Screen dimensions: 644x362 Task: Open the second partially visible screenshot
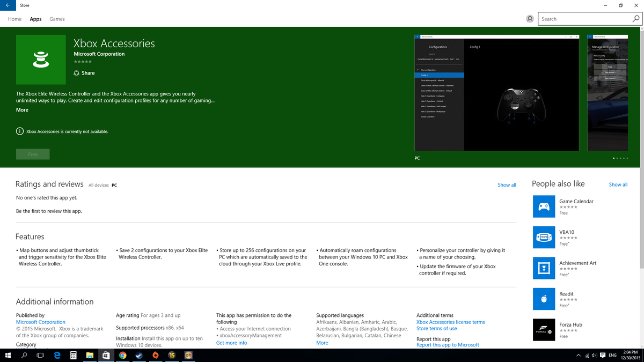tap(607, 93)
